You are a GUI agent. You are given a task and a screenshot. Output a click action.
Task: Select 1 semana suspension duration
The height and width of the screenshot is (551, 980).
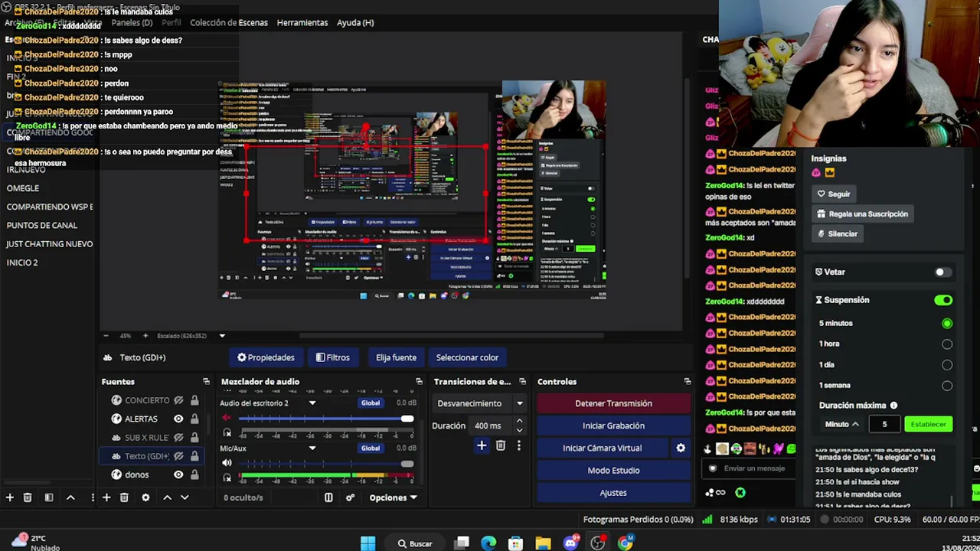947,386
